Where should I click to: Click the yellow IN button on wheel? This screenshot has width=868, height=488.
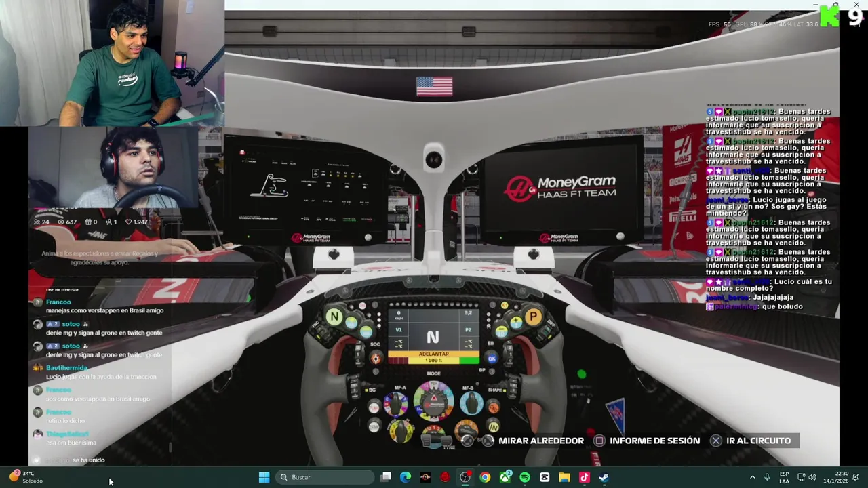494,426
